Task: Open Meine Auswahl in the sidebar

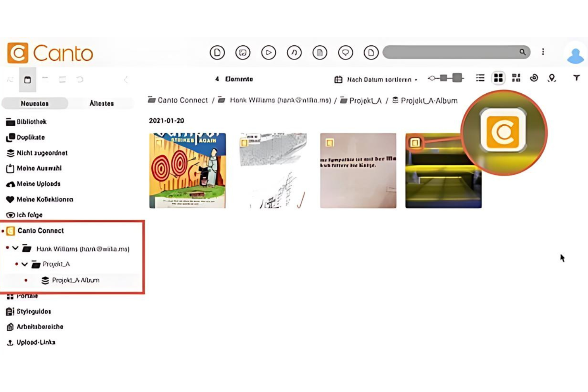Action: click(x=34, y=168)
